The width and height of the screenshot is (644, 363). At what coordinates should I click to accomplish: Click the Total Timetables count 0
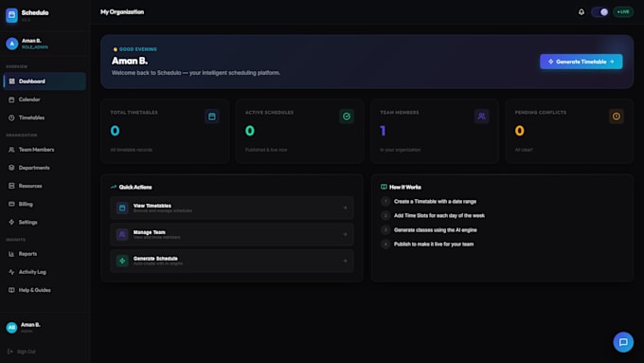pos(115,131)
